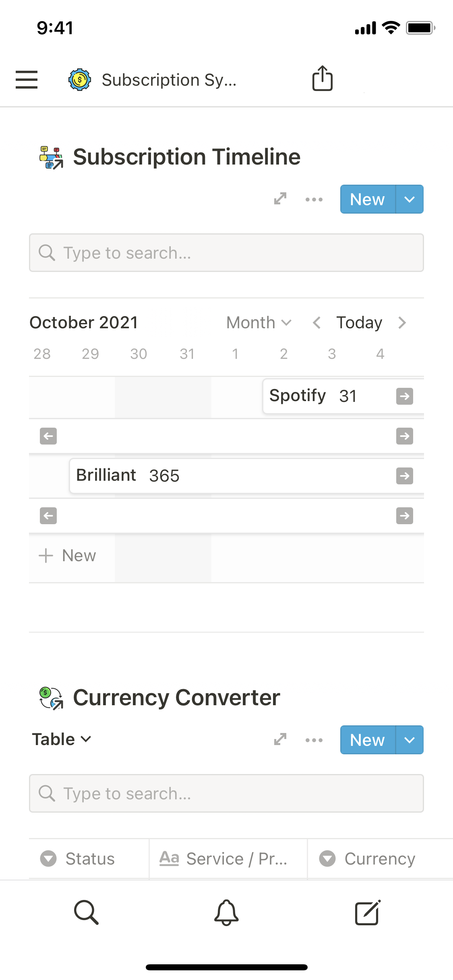Tap the share page icon
Screen dimensions: 453x980
point(322,78)
